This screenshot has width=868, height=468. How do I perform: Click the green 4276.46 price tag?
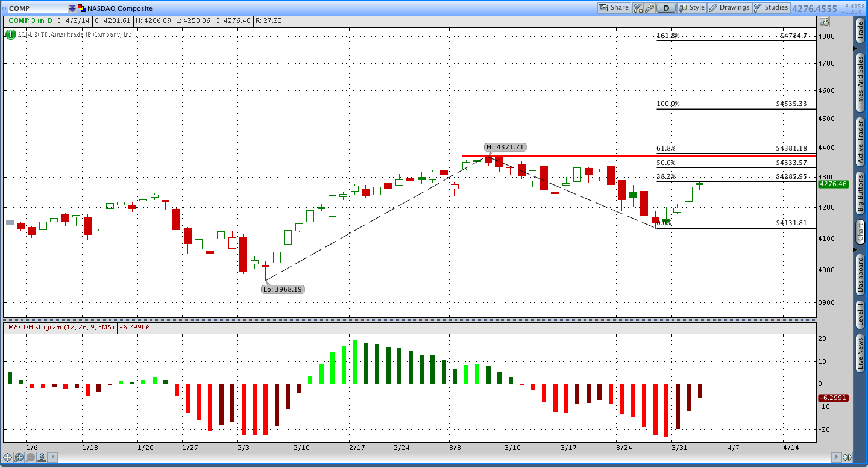click(x=833, y=184)
